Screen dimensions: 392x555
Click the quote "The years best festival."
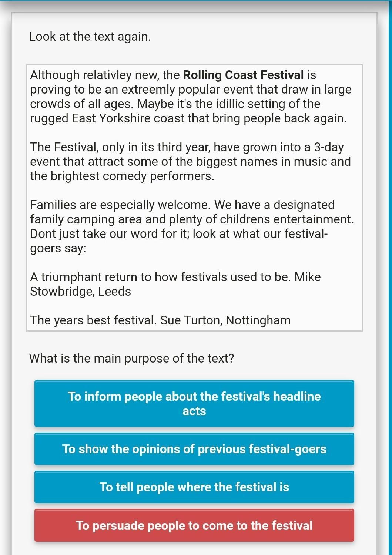(93, 320)
